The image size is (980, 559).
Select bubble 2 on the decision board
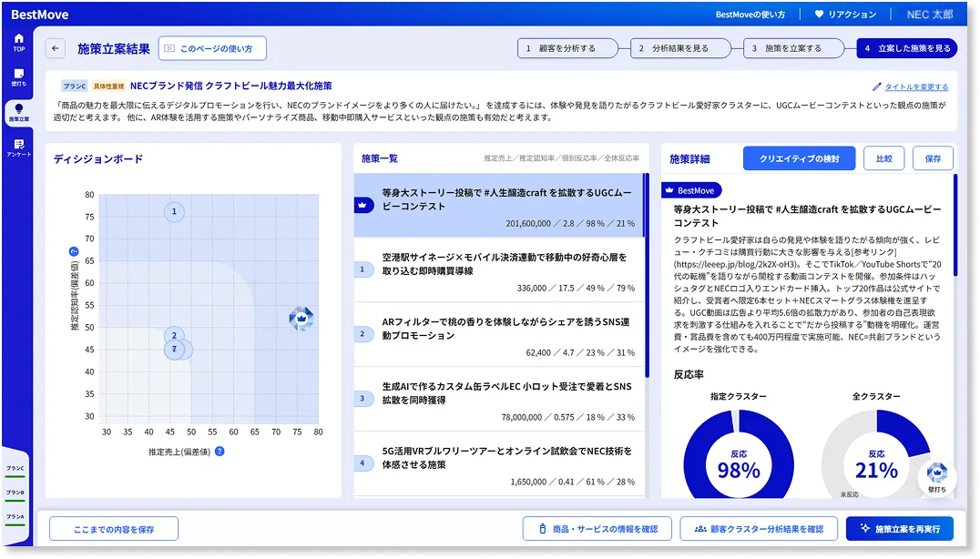point(174,335)
